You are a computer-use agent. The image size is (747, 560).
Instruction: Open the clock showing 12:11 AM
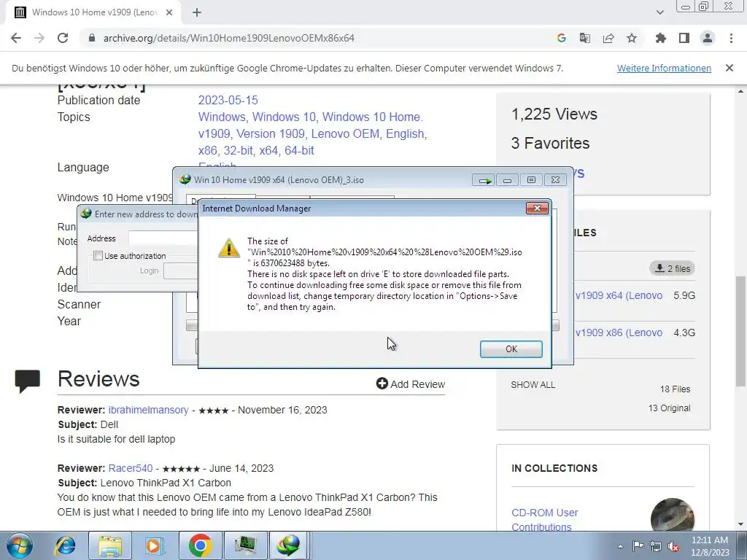point(709,546)
